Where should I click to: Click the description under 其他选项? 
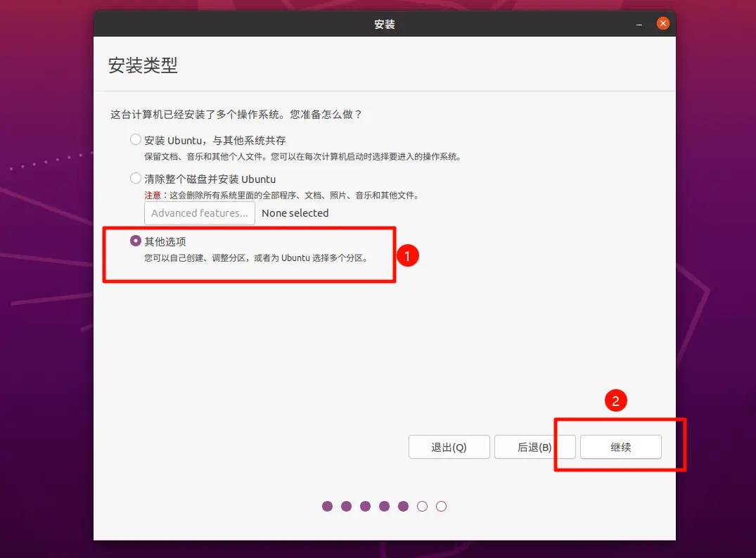[257, 258]
